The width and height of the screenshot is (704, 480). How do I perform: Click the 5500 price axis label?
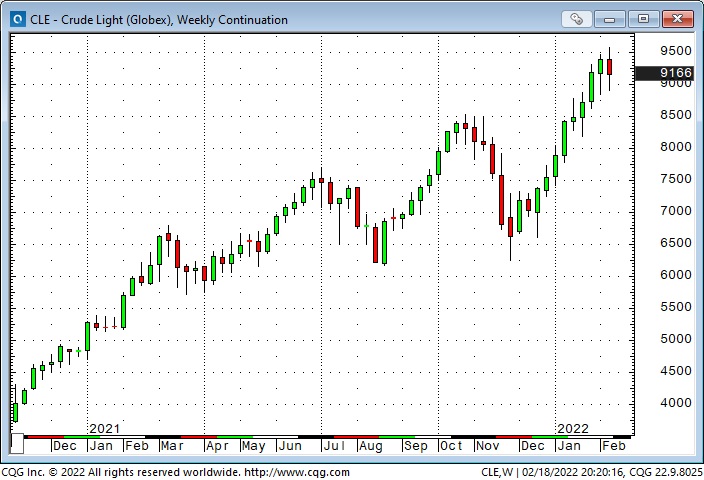[676, 307]
